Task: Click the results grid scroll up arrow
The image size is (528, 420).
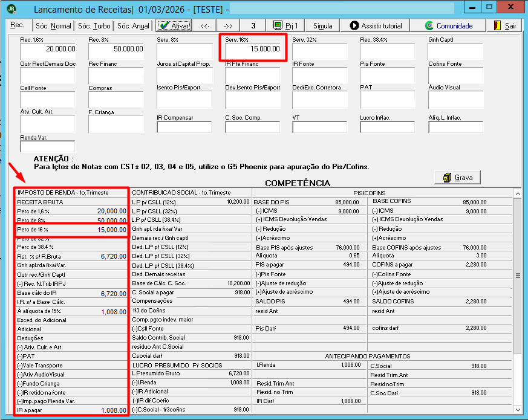Action: click(x=518, y=193)
